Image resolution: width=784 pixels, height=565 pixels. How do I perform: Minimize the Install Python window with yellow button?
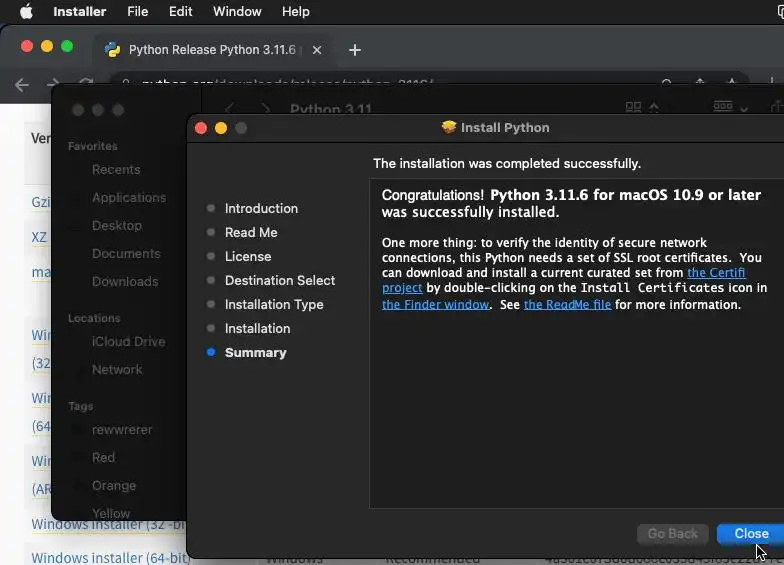pyautogui.click(x=221, y=128)
